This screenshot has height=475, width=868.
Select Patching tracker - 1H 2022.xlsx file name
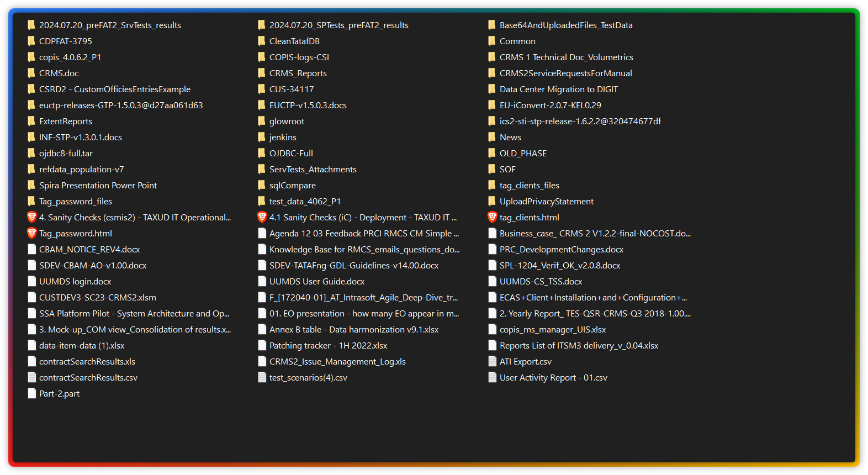(329, 346)
